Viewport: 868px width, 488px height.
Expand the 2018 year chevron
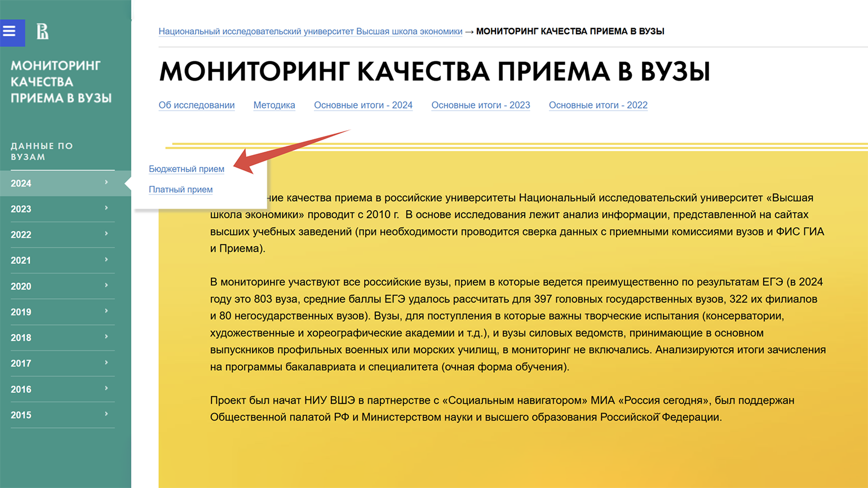pyautogui.click(x=107, y=337)
